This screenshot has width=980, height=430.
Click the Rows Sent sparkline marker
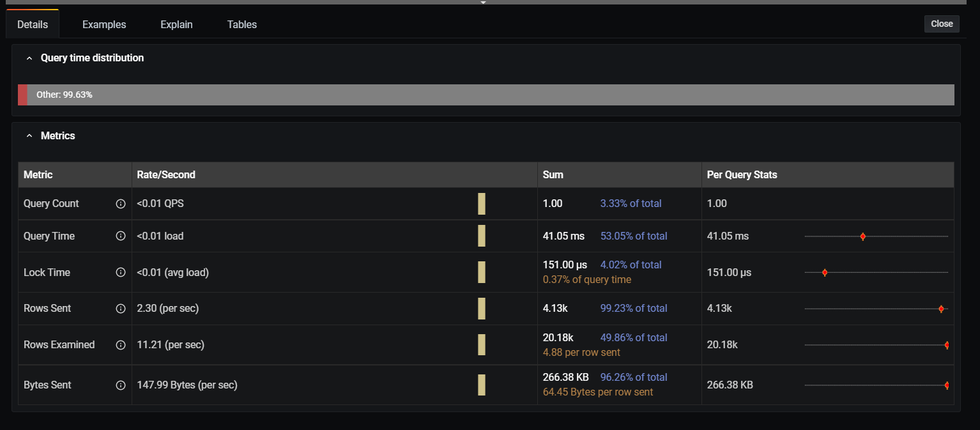(x=941, y=309)
